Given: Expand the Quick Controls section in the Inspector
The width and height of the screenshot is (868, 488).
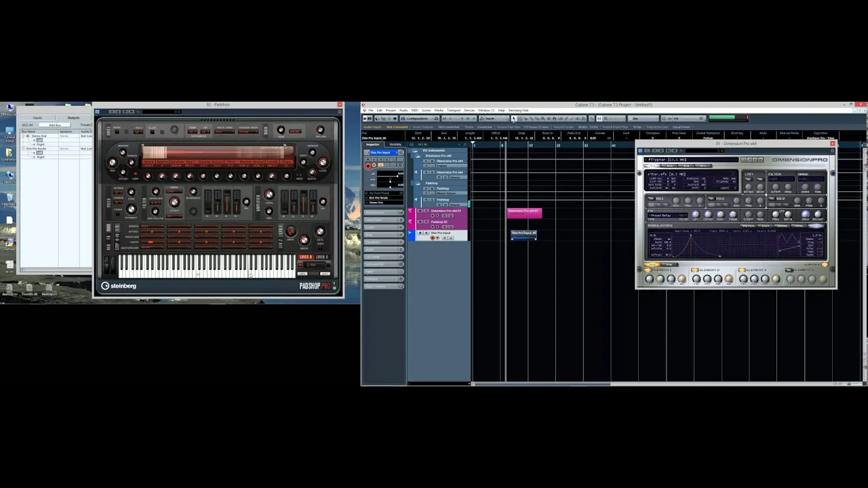Looking at the screenshot, I should [x=384, y=286].
